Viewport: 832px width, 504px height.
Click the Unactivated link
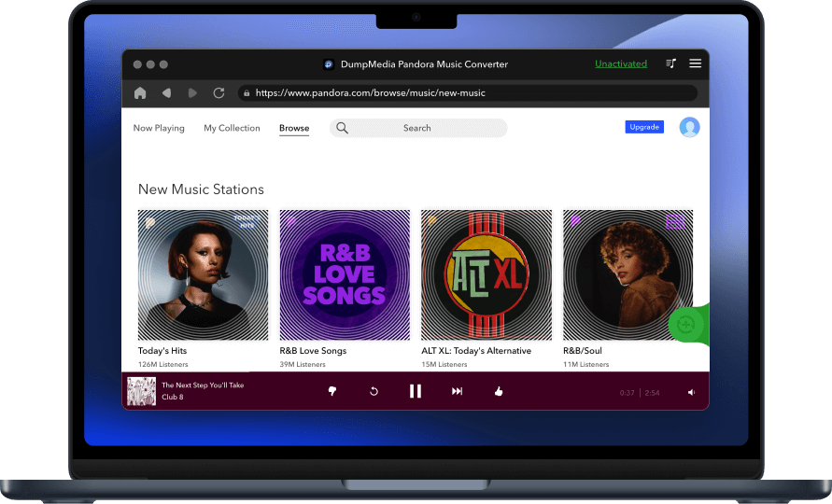tap(621, 63)
